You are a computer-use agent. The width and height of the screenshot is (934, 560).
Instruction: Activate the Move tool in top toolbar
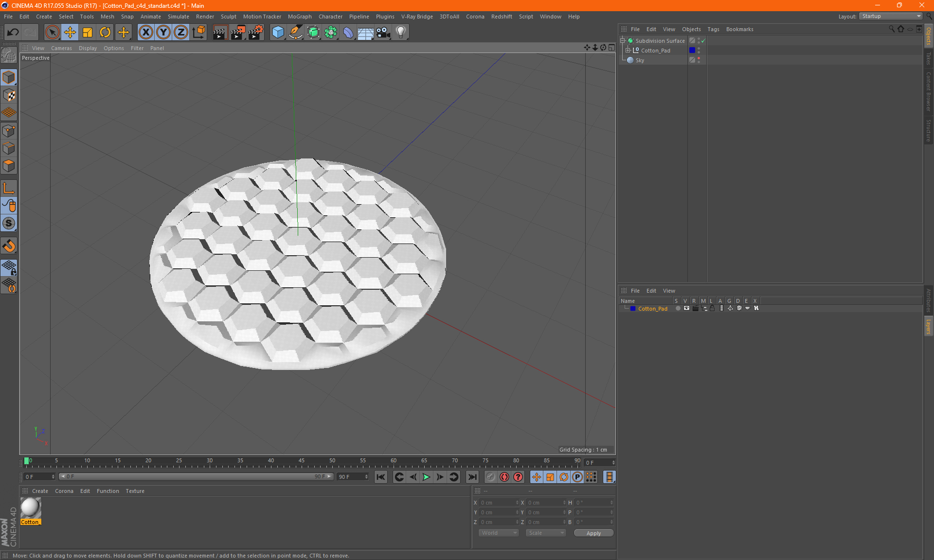[x=70, y=33]
